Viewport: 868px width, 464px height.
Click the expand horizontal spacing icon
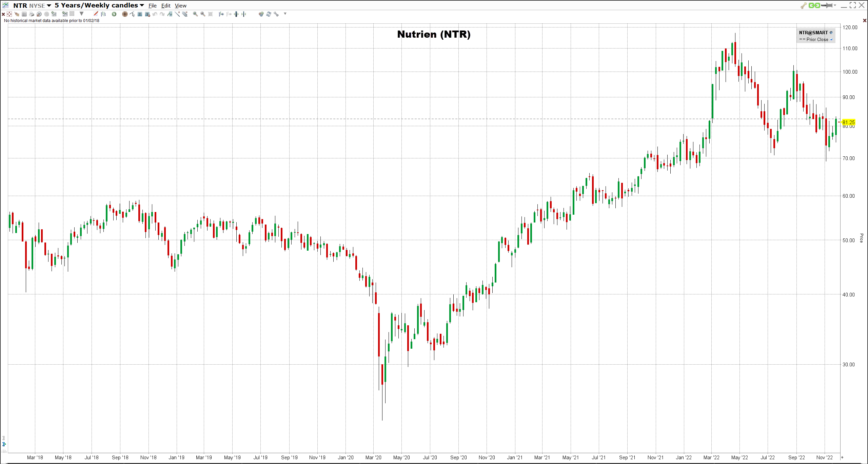click(236, 14)
